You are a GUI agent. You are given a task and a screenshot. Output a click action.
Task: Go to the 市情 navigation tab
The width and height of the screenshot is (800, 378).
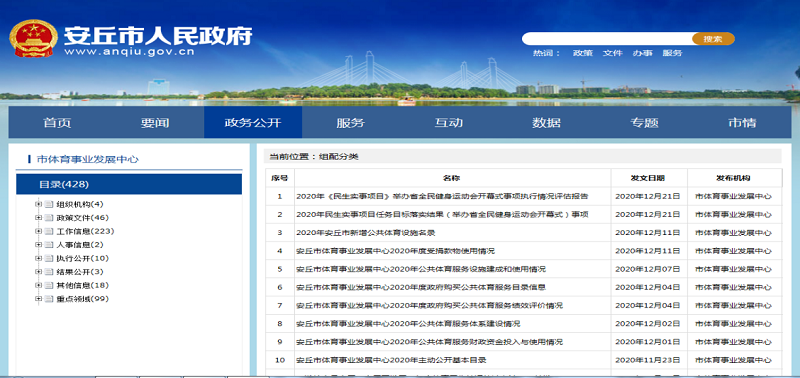pos(742,122)
